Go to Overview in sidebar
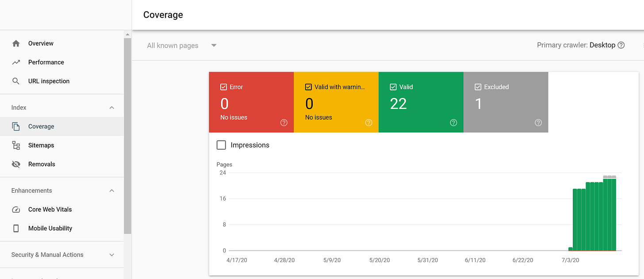 click(62, 43)
